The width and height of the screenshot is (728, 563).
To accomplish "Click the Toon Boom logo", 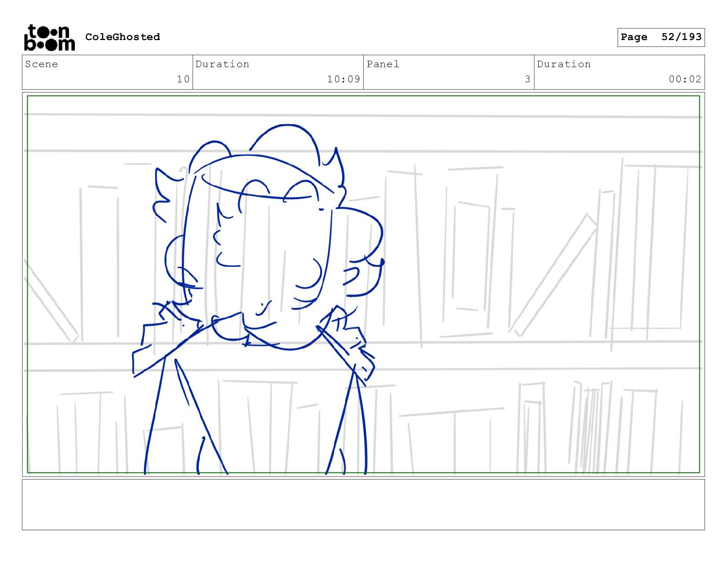I will [49, 37].
